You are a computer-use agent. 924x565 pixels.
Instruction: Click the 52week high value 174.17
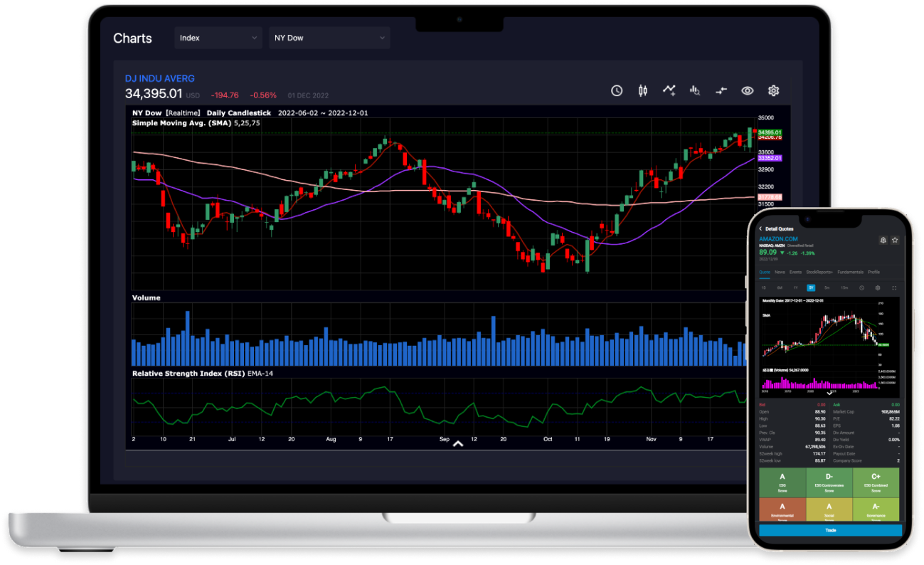pos(819,454)
